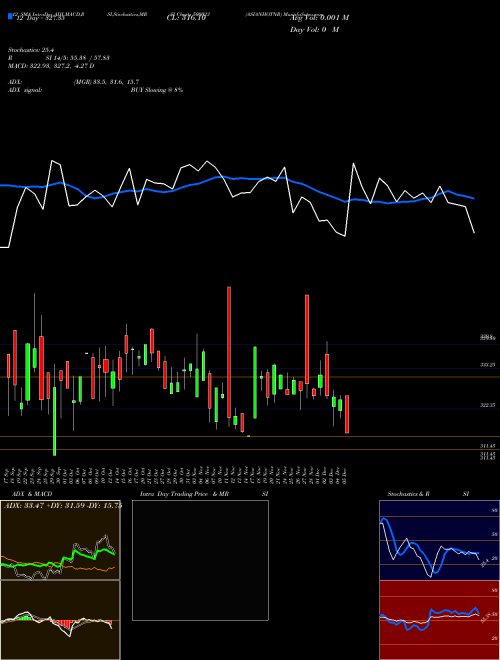Click the (MGR) 33.5, 31.6, 15.7 ADX values
Image resolution: width=500 pixels, height=660 pixels.
pos(106,82)
